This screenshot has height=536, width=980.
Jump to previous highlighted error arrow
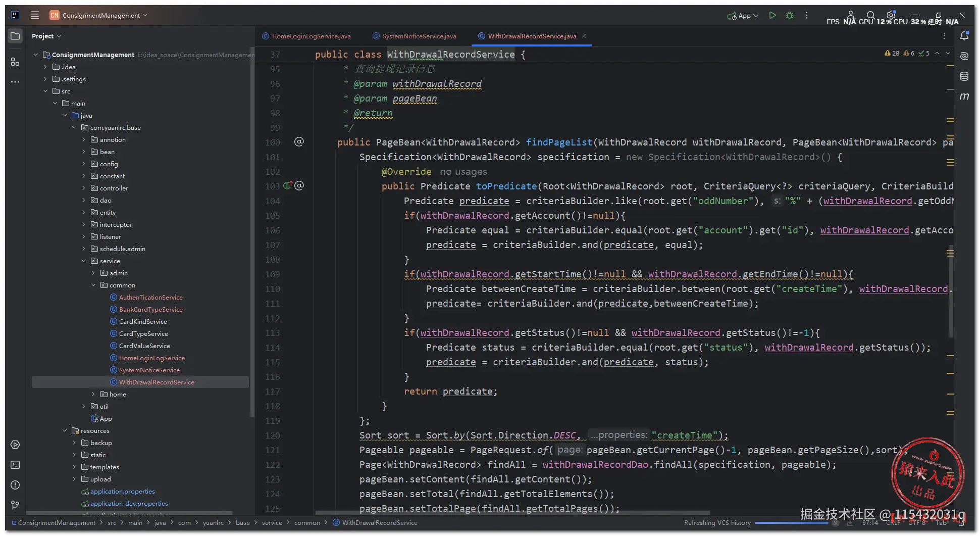pyautogui.click(x=937, y=53)
